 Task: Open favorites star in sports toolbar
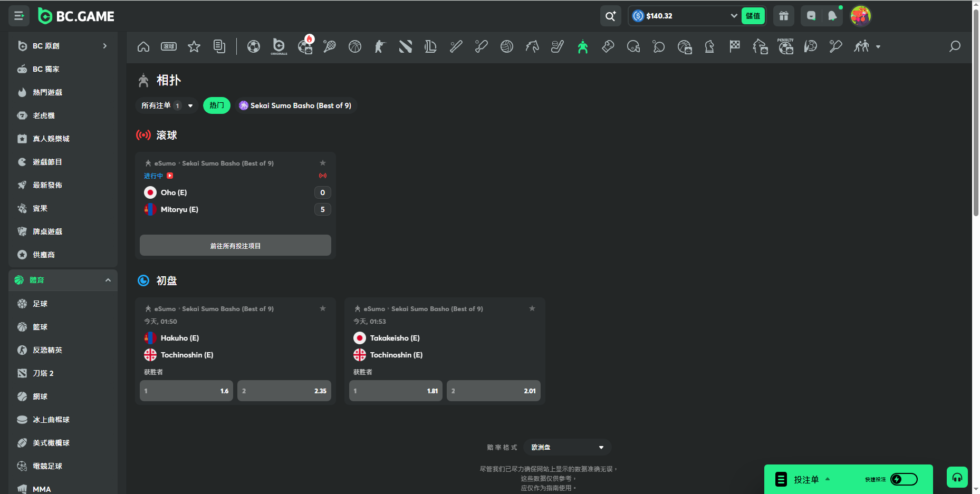coord(194,46)
